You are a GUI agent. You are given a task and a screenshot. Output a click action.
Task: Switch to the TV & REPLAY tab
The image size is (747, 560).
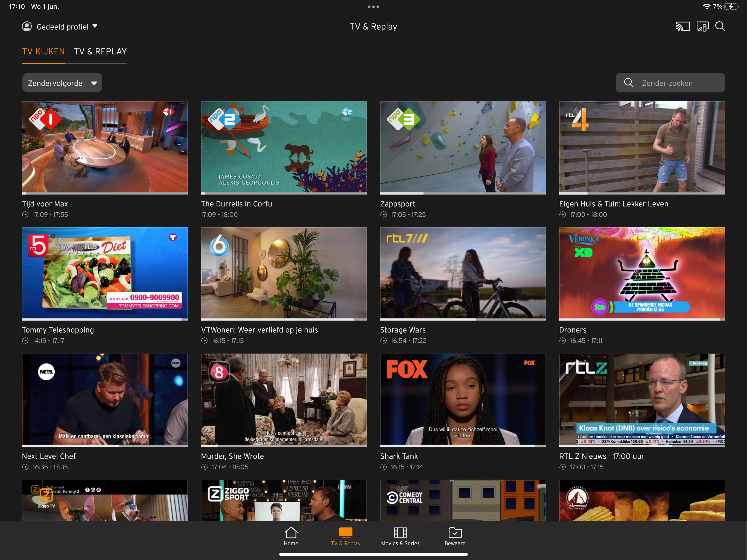click(100, 51)
